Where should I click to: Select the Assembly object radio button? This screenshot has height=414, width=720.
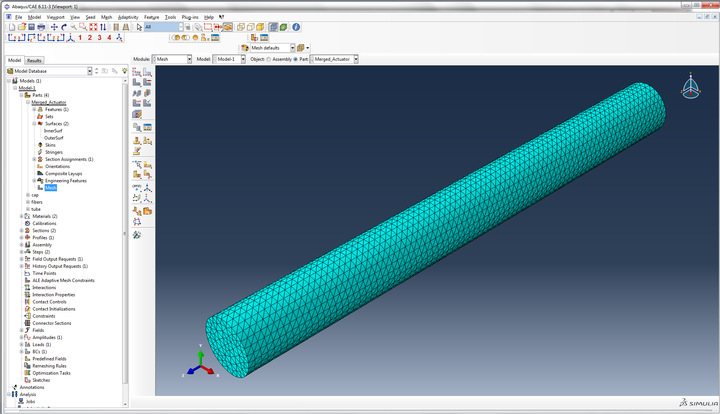269,59
